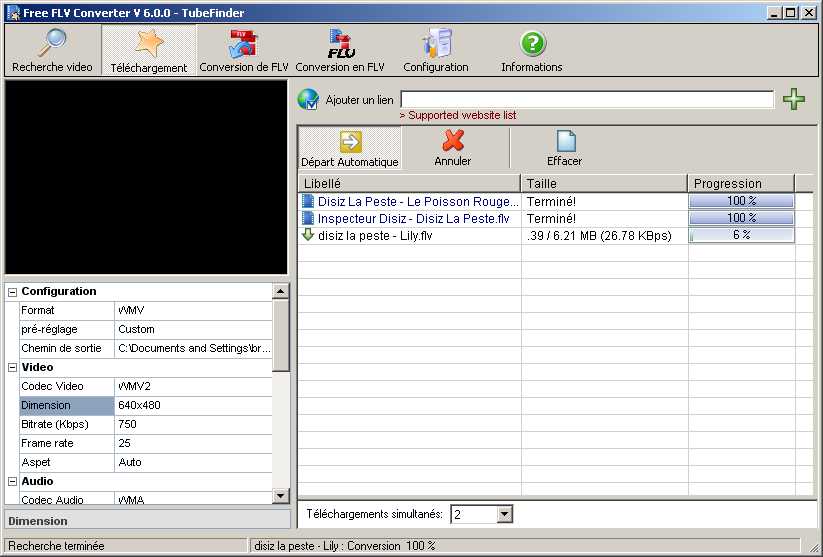Click the Progression column header
Viewport: 823px width, 557px height.
pos(741,183)
